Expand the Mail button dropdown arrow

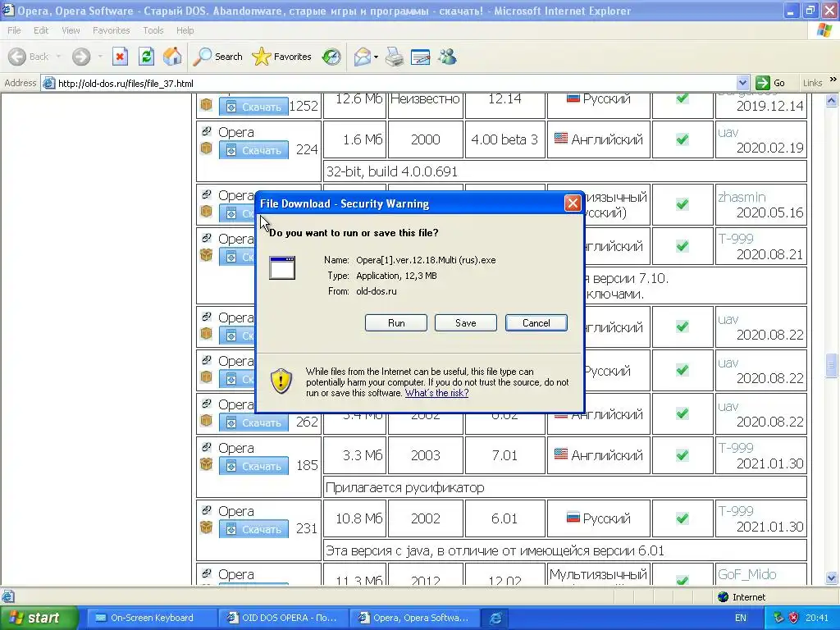(x=376, y=57)
